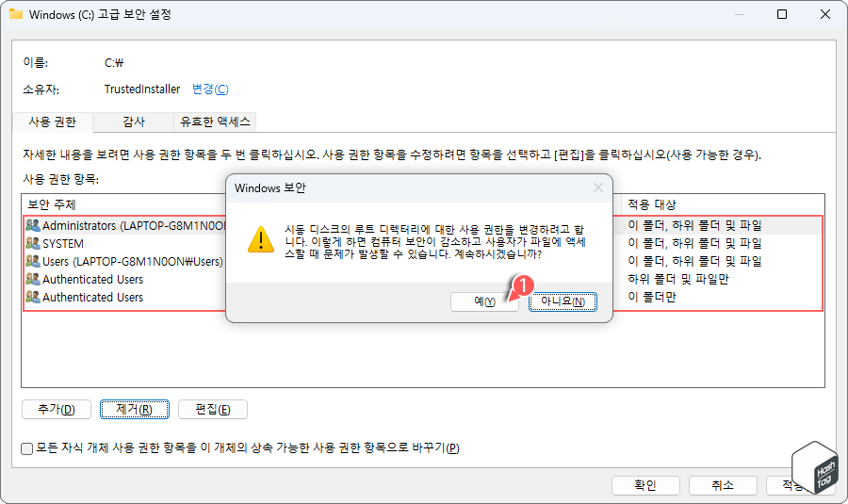Click the 추가(D) button
Image resolution: width=848 pixels, height=504 pixels.
57,410
